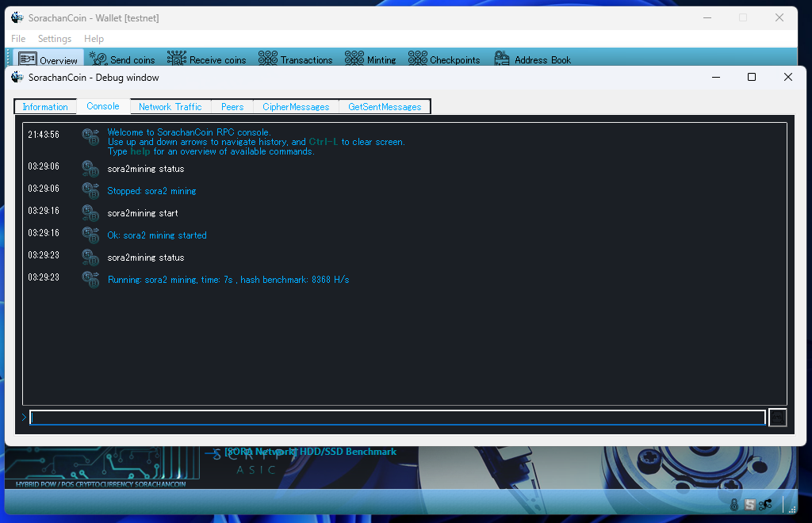Click the staking S status icon
812x523 pixels.
click(x=749, y=504)
